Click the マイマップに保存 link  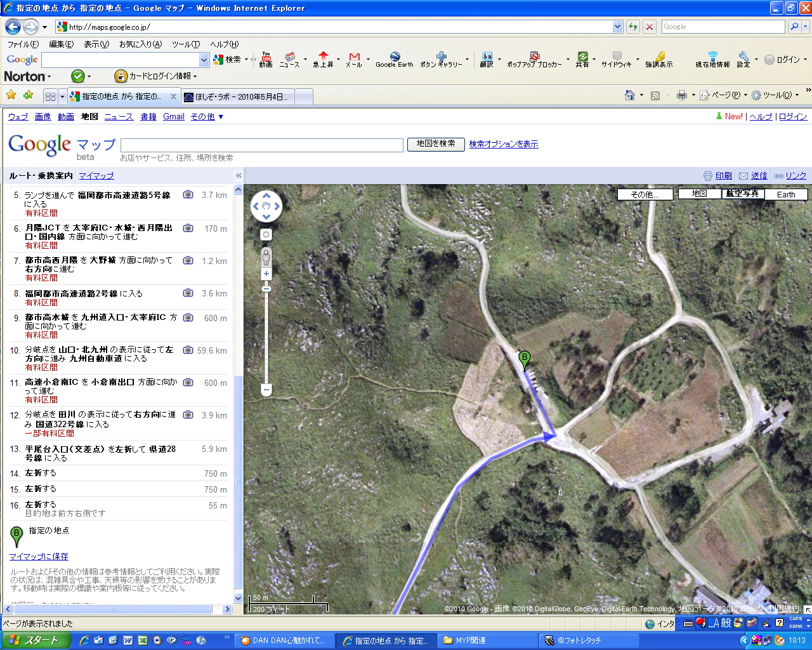click(x=39, y=557)
